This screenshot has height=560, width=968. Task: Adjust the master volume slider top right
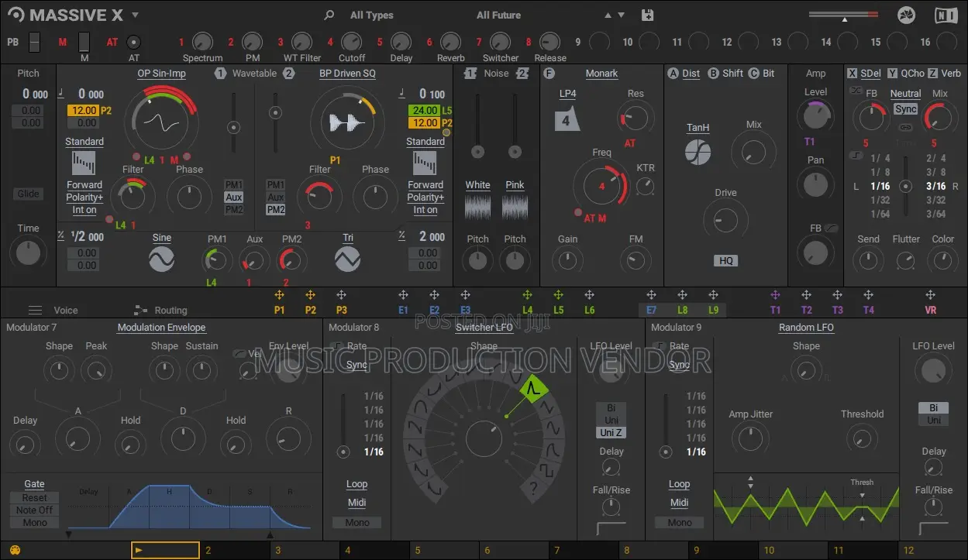coord(843,15)
